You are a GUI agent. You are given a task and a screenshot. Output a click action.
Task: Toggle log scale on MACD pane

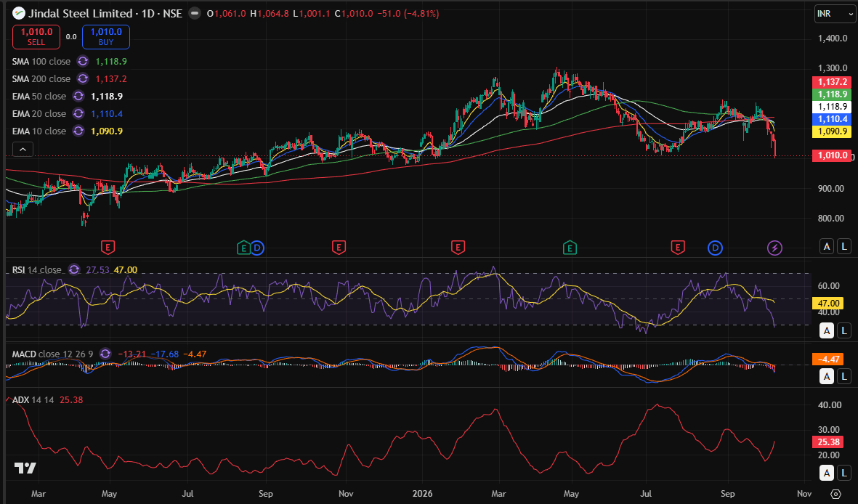click(x=844, y=376)
